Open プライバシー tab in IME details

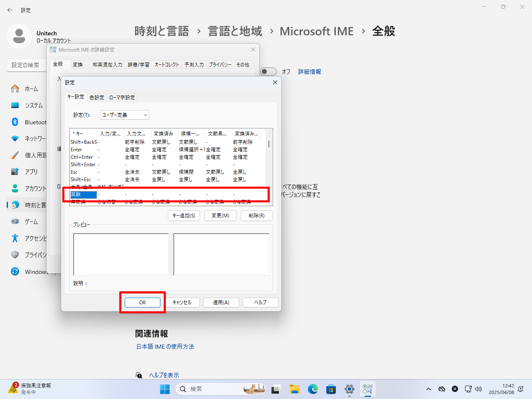(x=220, y=64)
